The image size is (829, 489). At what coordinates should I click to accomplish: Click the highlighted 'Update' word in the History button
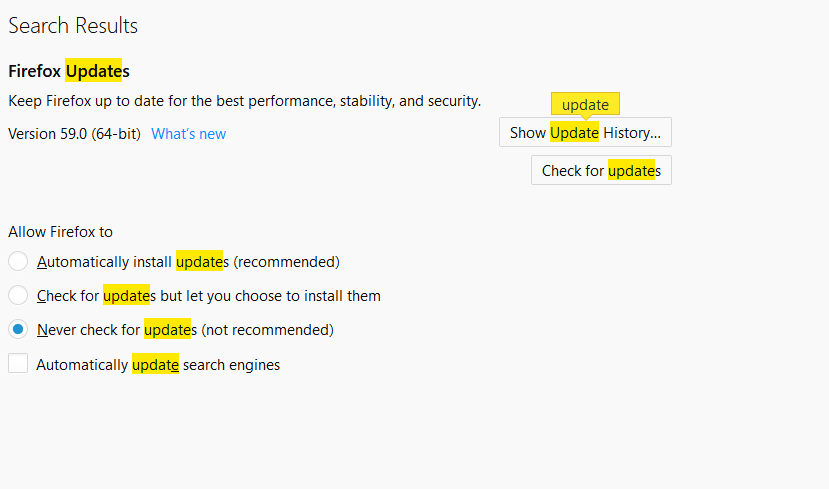[574, 132]
